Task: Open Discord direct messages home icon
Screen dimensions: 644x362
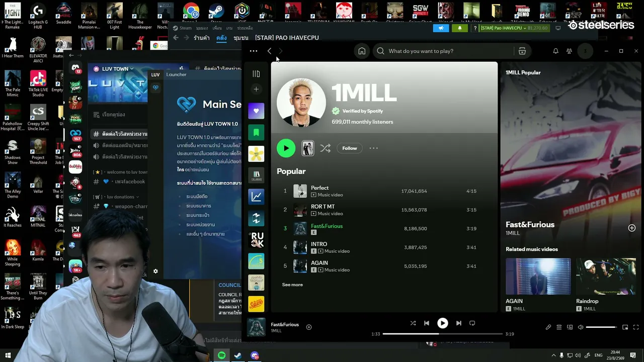Action: [x=75, y=68]
